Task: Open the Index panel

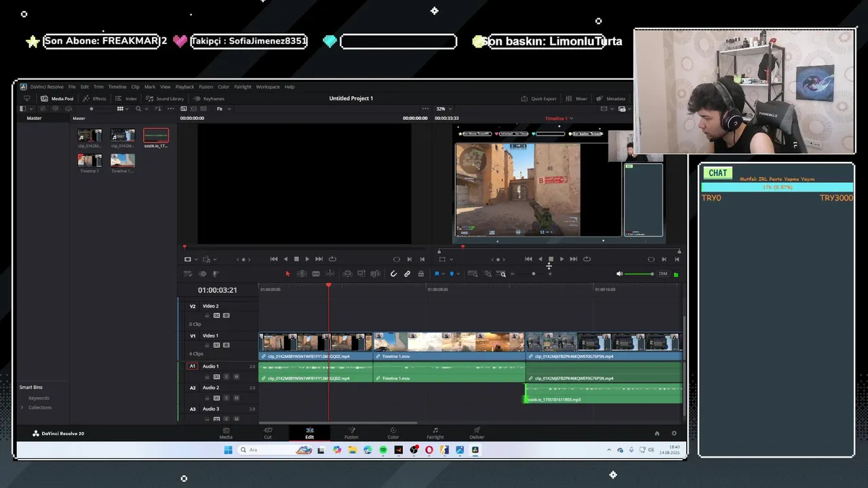Action: pyautogui.click(x=125, y=98)
